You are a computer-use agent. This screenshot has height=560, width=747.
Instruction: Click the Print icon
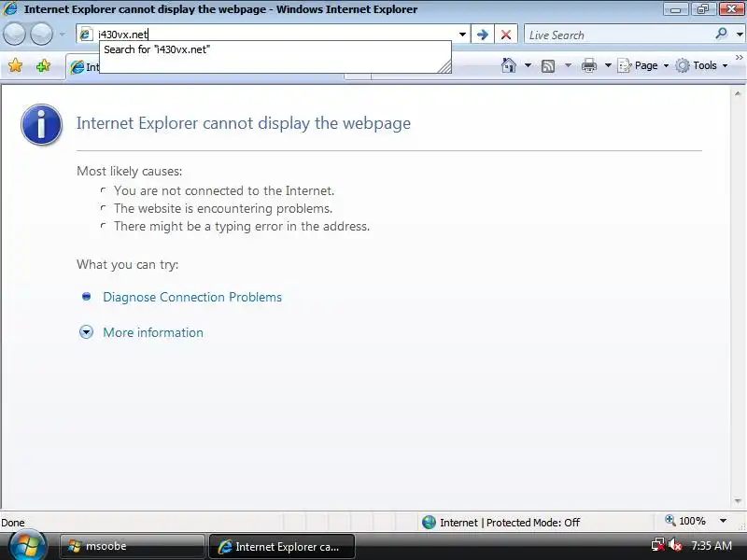pos(589,65)
